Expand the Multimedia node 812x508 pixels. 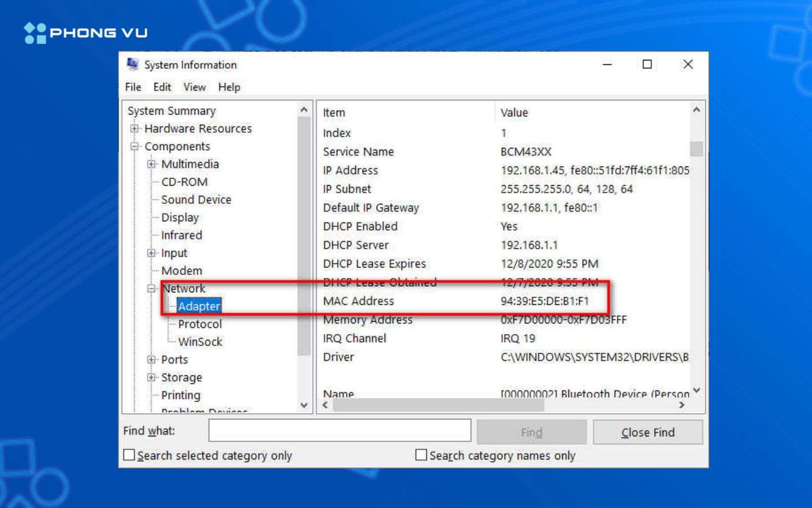pyautogui.click(x=151, y=164)
